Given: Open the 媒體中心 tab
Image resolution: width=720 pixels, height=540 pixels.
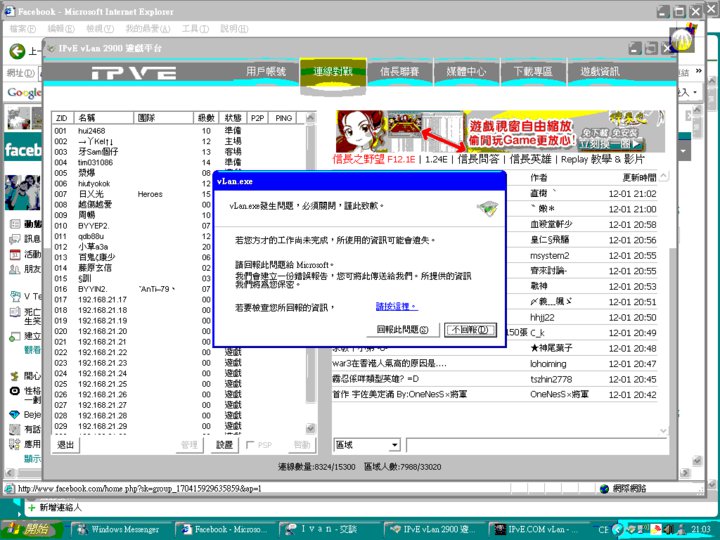Looking at the screenshot, I should coord(466,72).
